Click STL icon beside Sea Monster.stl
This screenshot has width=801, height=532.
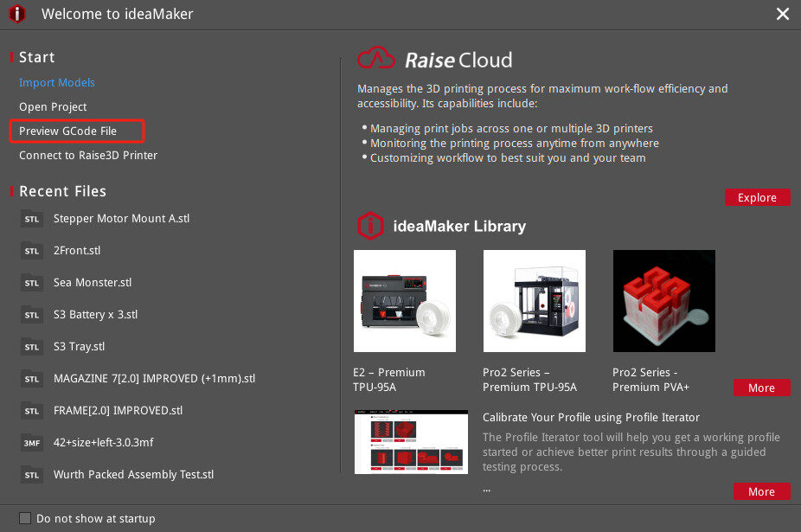tap(32, 283)
